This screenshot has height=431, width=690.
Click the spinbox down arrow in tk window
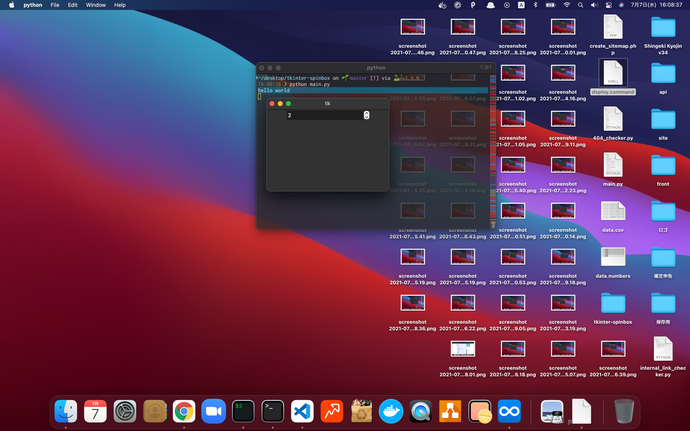(366, 117)
